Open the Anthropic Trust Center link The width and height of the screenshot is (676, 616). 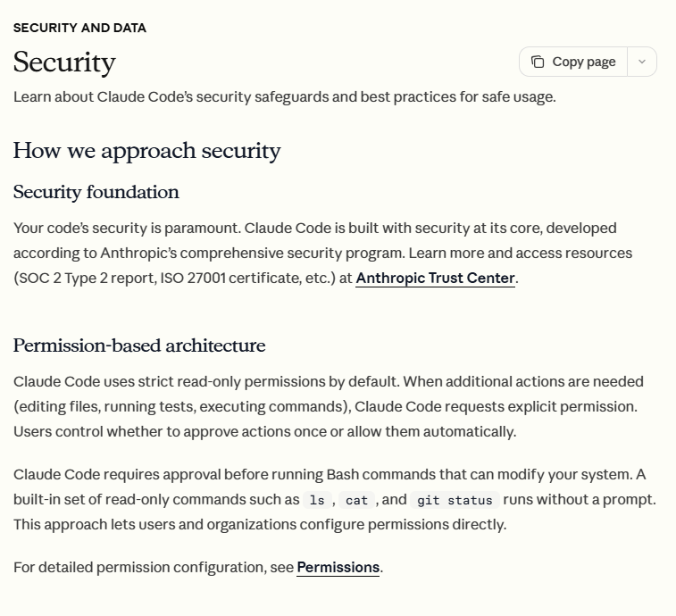click(435, 278)
